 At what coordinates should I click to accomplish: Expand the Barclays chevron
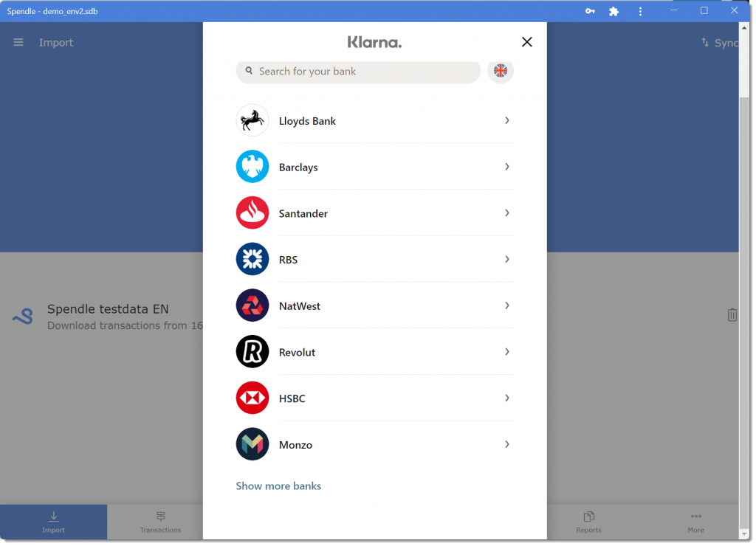pyautogui.click(x=506, y=167)
